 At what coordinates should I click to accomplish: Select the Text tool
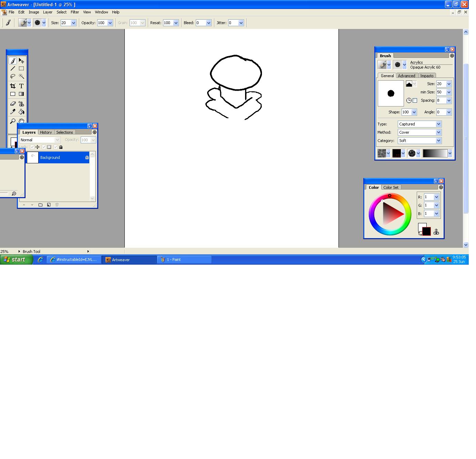(x=21, y=86)
